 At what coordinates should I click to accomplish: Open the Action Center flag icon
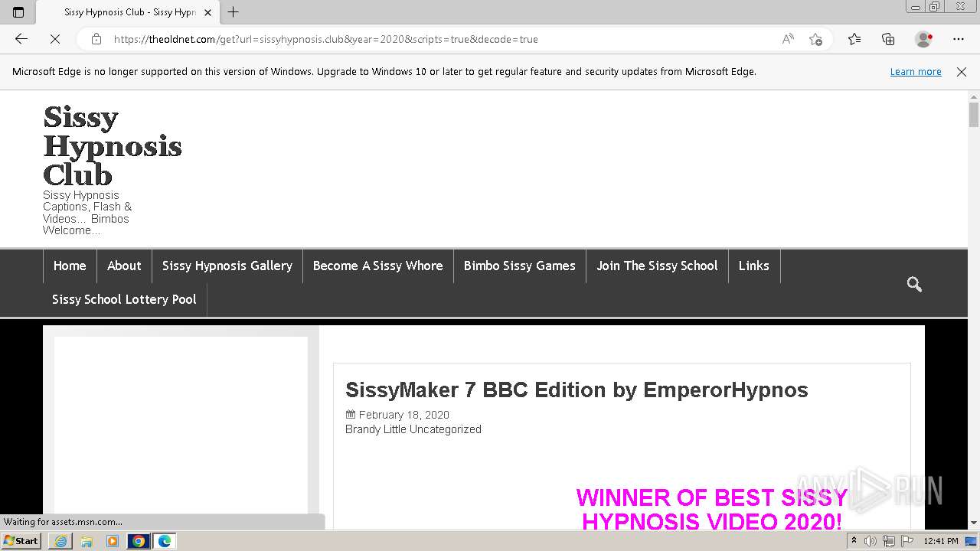pos(906,541)
